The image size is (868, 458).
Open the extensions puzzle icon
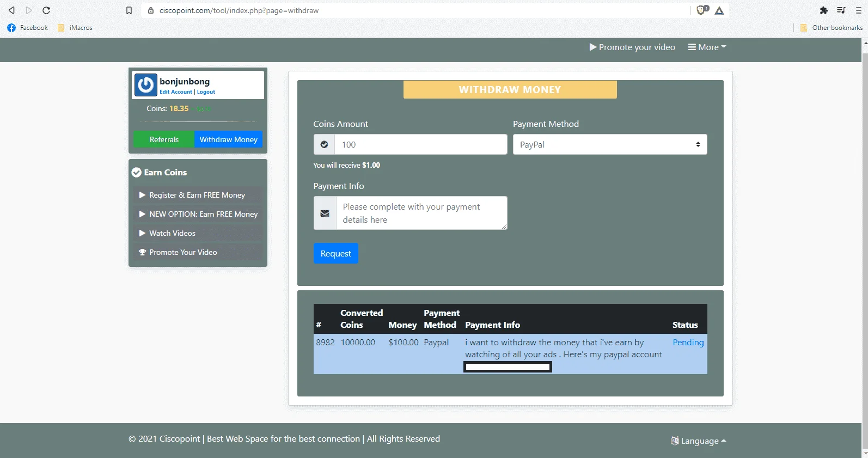pyautogui.click(x=824, y=10)
